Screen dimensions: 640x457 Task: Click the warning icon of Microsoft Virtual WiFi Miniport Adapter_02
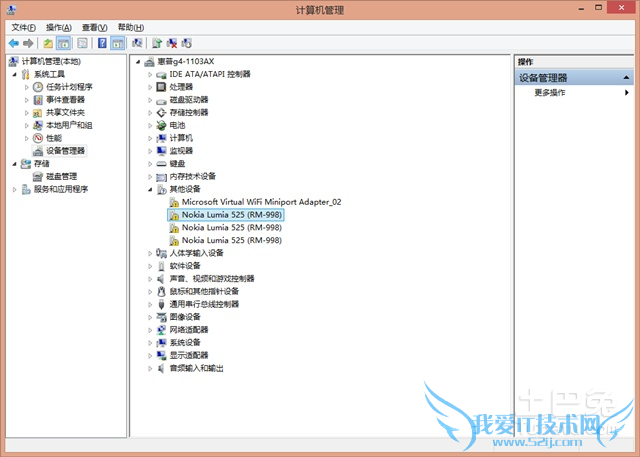pyautogui.click(x=174, y=202)
